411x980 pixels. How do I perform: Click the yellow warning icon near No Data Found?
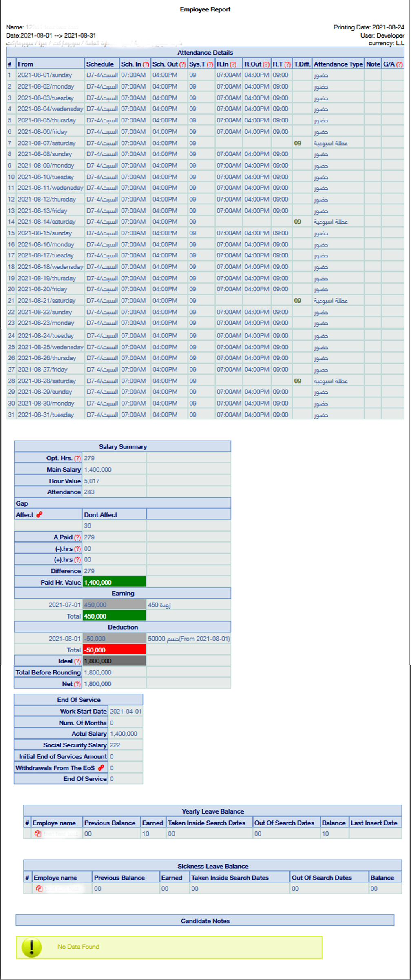point(31,947)
